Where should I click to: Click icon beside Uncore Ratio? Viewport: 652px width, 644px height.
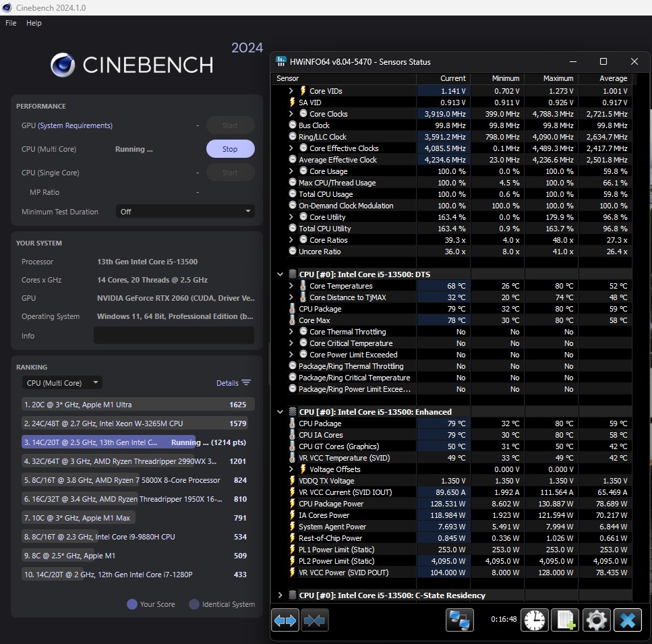[x=293, y=251]
